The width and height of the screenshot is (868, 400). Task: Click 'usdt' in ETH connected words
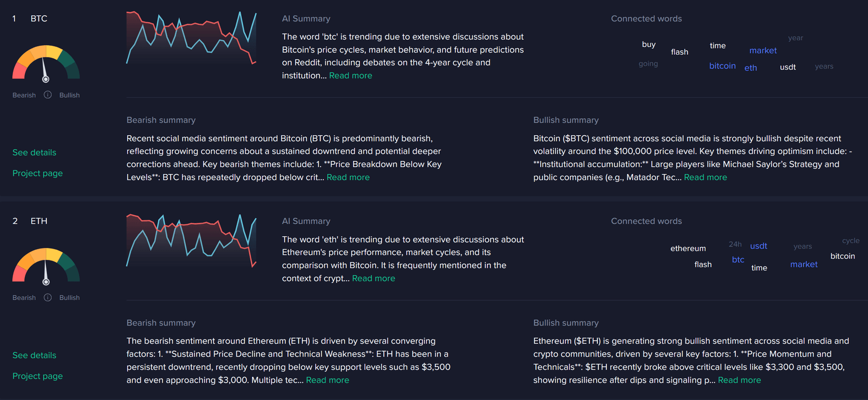tap(758, 246)
